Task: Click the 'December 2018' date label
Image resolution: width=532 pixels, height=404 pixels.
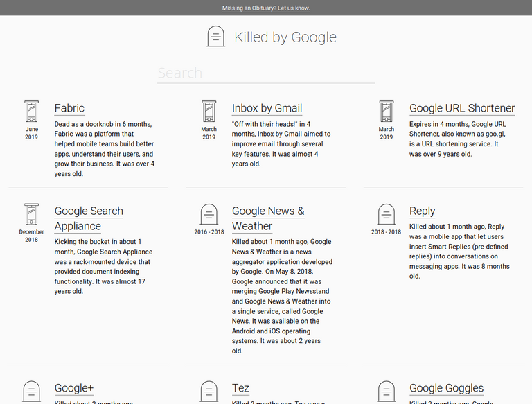Action: (31, 236)
